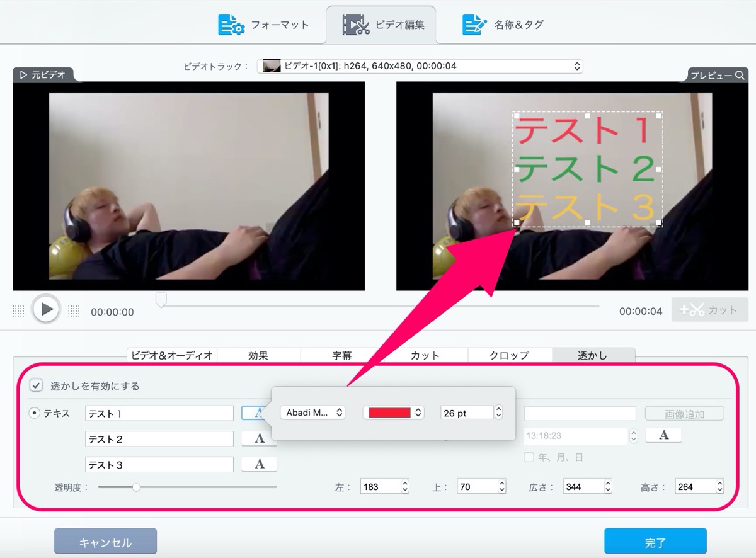Play the video with the play button

tap(46, 309)
